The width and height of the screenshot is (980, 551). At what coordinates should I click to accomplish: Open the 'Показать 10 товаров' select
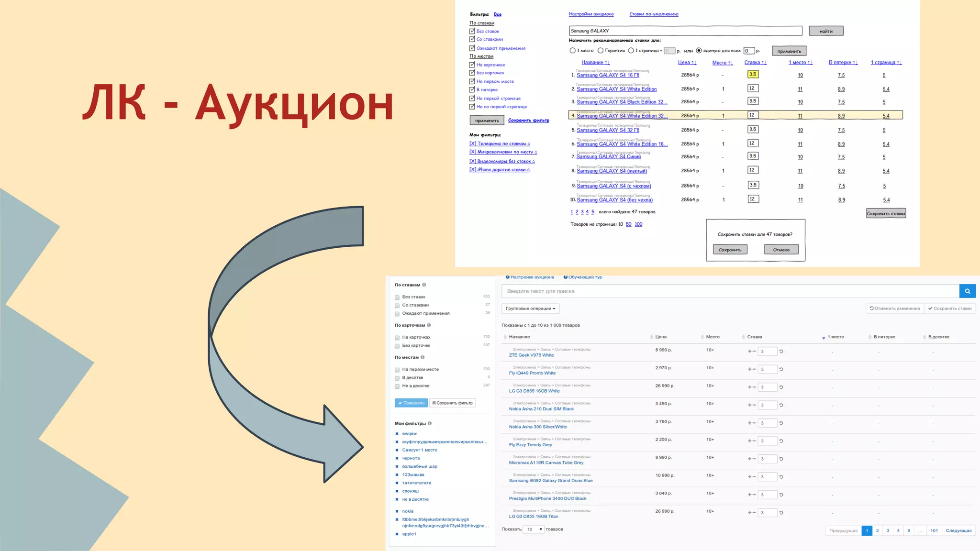[533, 529]
